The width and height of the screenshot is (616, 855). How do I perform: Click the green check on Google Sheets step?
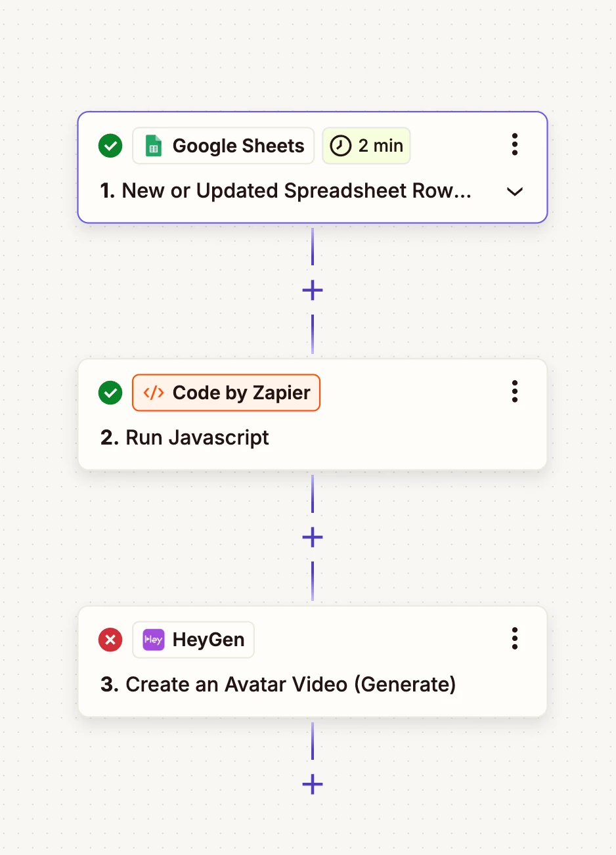click(x=110, y=146)
